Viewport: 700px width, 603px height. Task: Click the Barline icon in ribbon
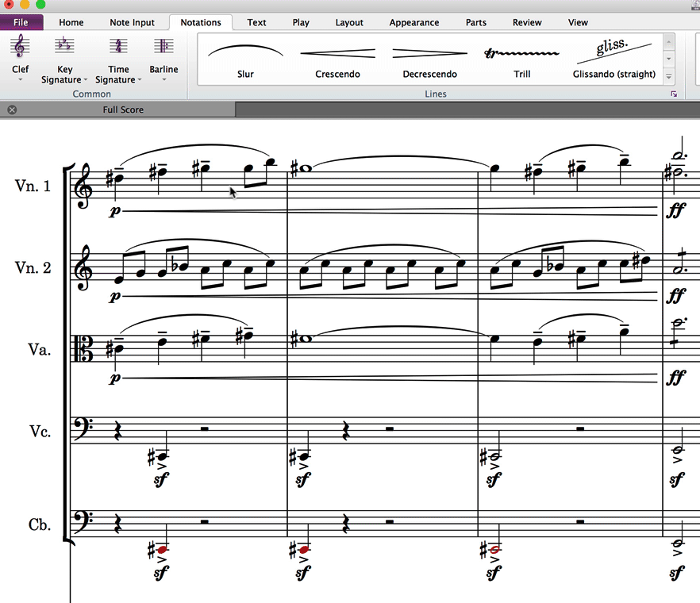pyautogui.click(x=164, y=47)
